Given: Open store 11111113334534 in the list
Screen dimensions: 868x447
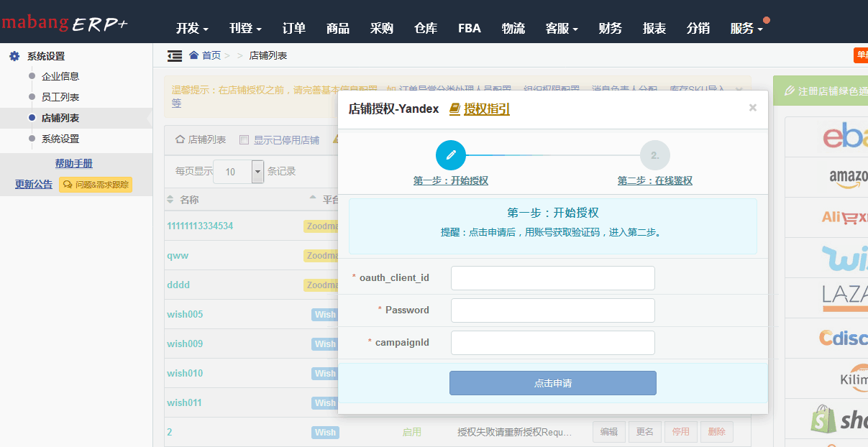Looking at the screenshot, I should [x=200, y=226].
